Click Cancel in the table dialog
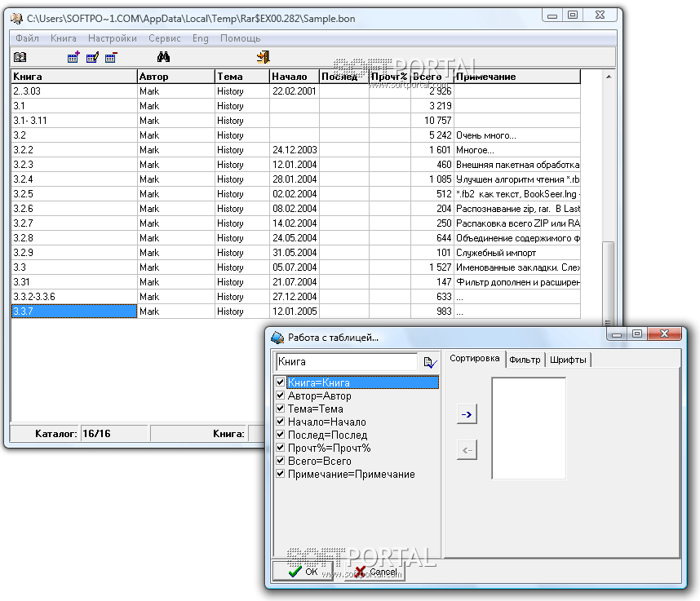This screenshot has height=601, width=700. point(377,572)
